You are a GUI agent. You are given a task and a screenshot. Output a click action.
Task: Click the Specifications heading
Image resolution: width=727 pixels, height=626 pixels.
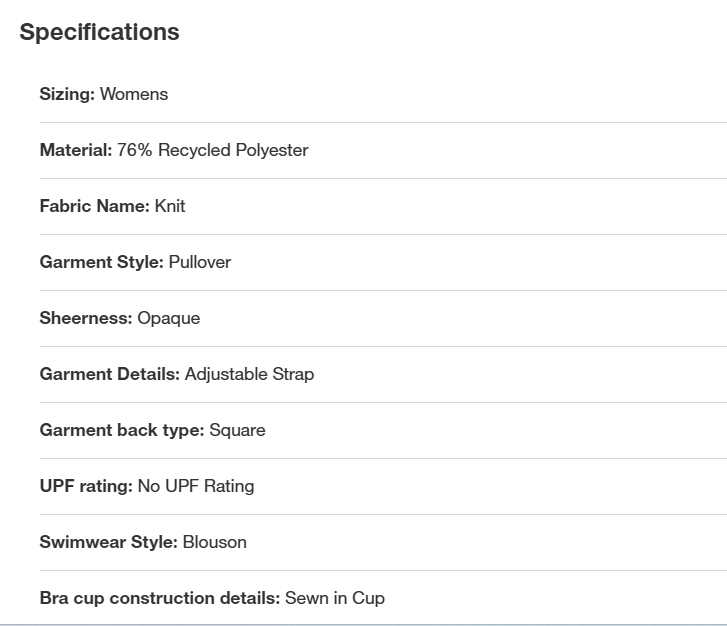(99, 32)
